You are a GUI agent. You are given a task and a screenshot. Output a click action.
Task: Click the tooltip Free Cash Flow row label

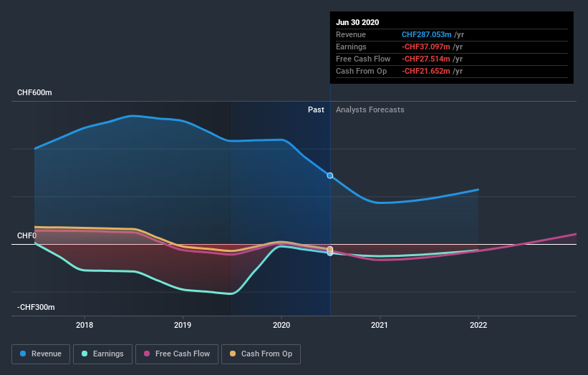363,59
